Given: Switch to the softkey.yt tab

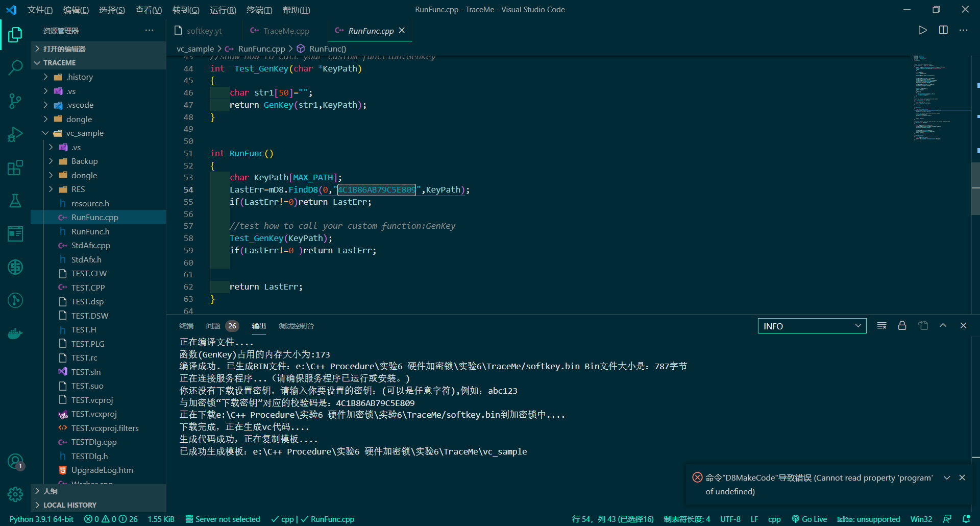Looking at the screenshot, I should click(204, 31).
